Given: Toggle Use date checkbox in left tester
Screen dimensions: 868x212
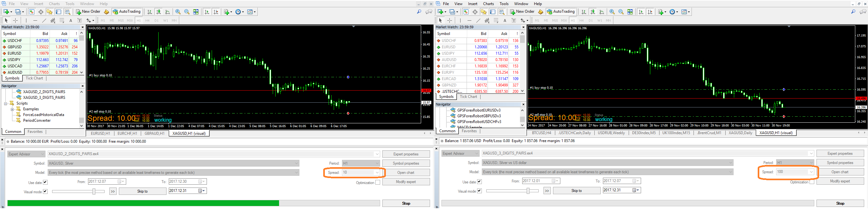Looking at the screenshot, I should pyautogui.click(x=45, y=182).
